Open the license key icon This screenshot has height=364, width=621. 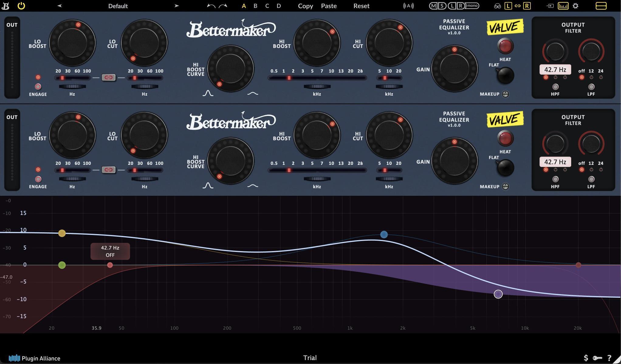point(597,358)
